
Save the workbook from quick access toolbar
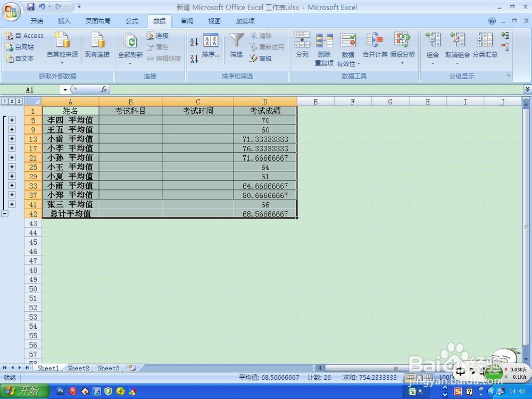(30, 6)
